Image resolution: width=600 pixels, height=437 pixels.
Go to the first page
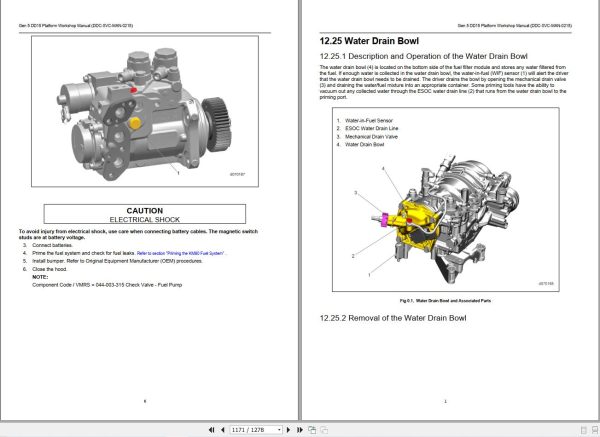pyautogui.click(x=211, y=430)
